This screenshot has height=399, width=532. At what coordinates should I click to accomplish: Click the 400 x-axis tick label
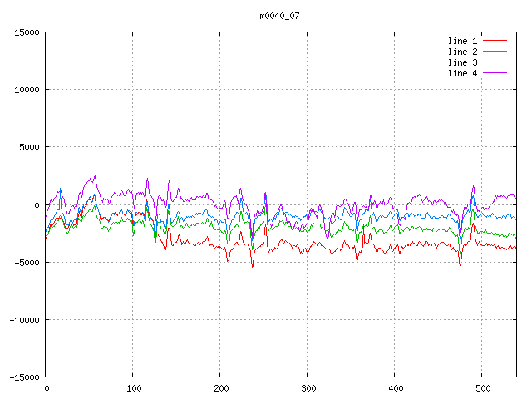tap(395, 388)
